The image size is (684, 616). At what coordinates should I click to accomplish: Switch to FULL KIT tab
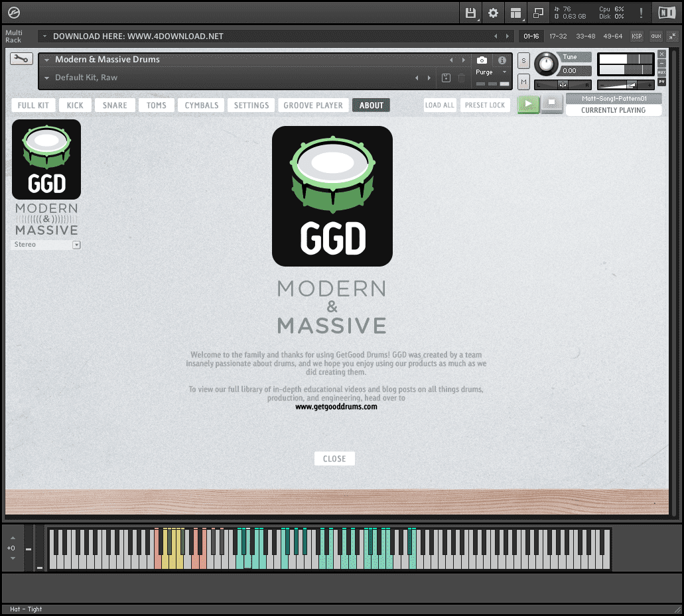tap(33, 105)
